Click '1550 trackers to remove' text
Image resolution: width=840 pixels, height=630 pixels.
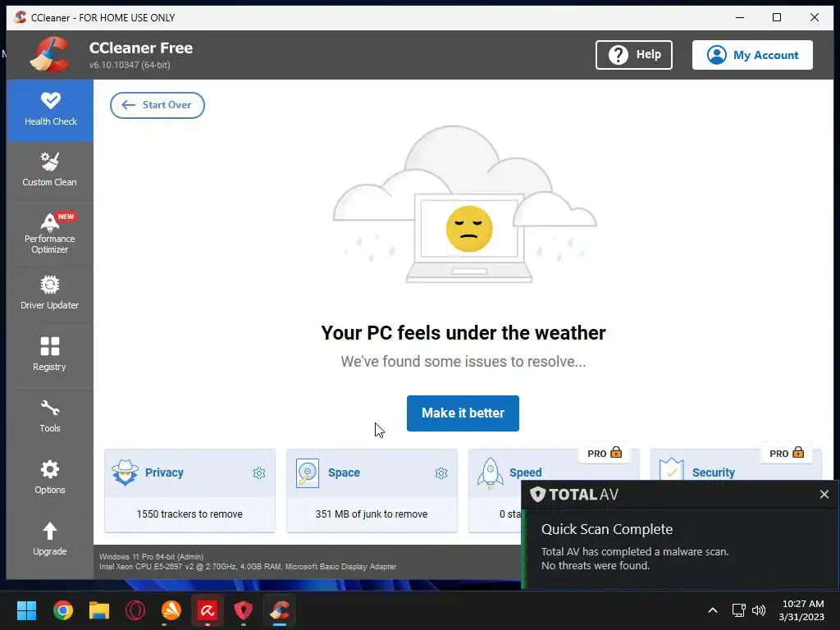pyautogui.click(x=189, y=514)
